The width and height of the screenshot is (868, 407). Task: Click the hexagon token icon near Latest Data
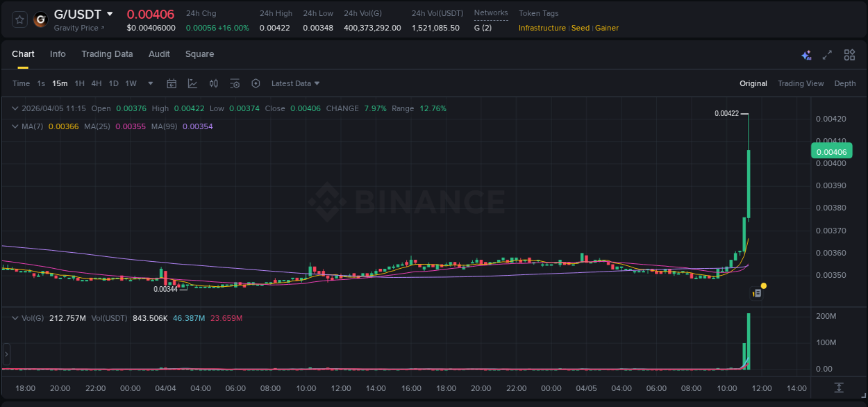coord(256,83)
